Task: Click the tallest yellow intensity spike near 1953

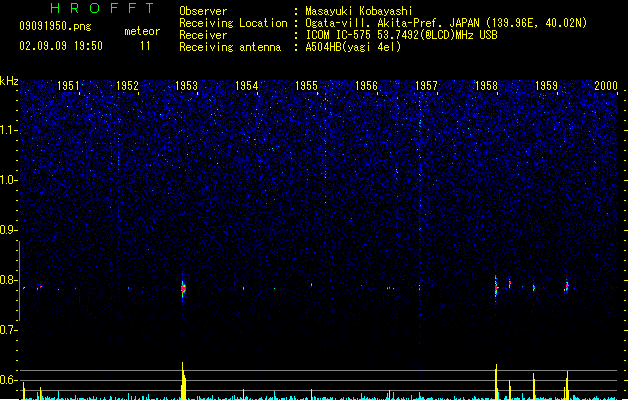Action: pos(183,381)
